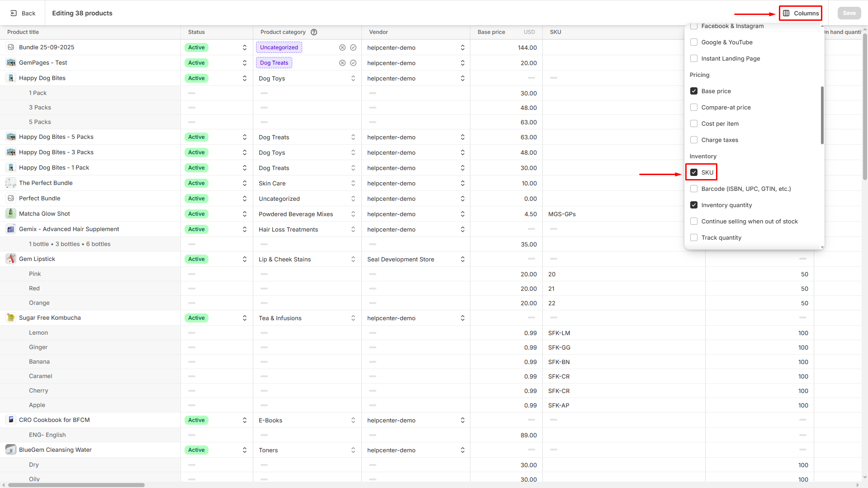This screenshot has height=488, width=868.
Task: Click the Sugar Free Kombucha product icon
Action: pos(11,318)
